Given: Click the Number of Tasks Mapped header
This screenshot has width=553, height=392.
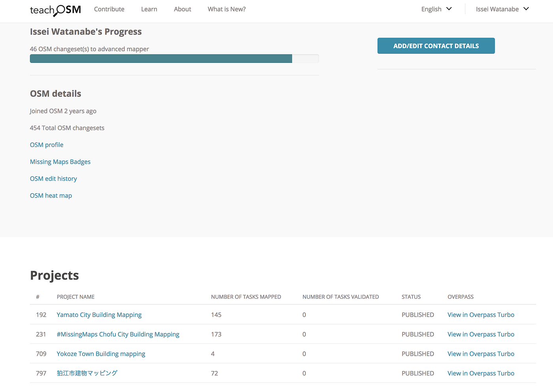Looking at the screenshot, I should pos(246,297).
